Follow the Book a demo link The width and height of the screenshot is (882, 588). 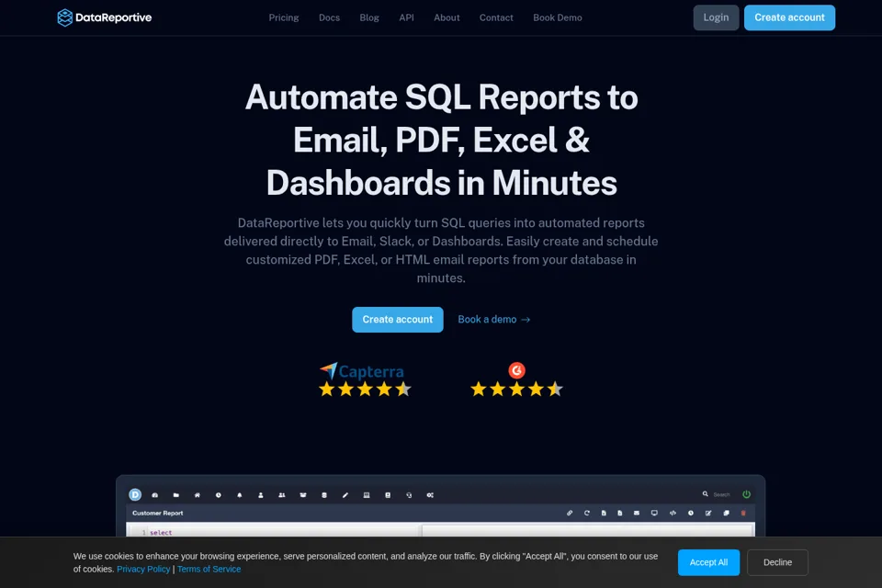[494, 320]
